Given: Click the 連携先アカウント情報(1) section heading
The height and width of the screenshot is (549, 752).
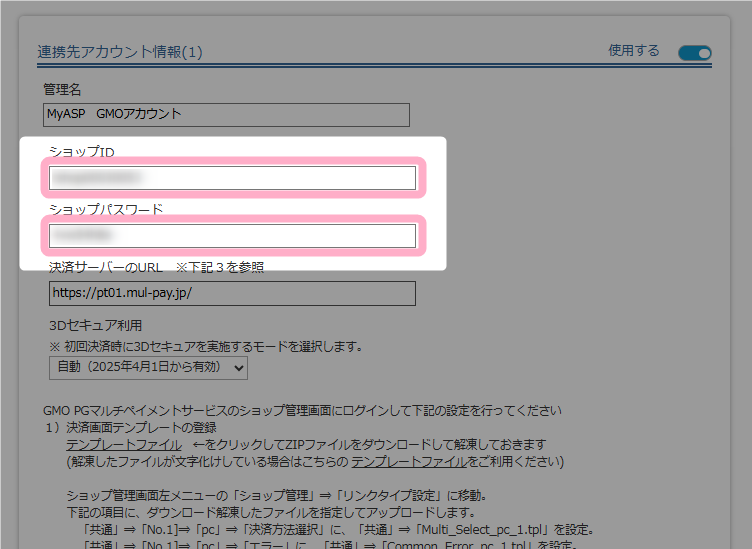Looking at the screenshot, I should [120, 52].
